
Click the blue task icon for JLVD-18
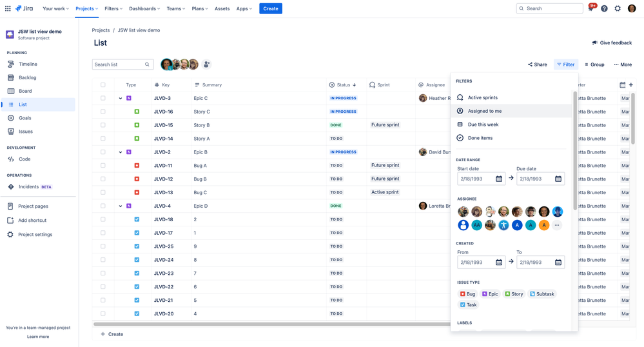[x=137, y=219]
